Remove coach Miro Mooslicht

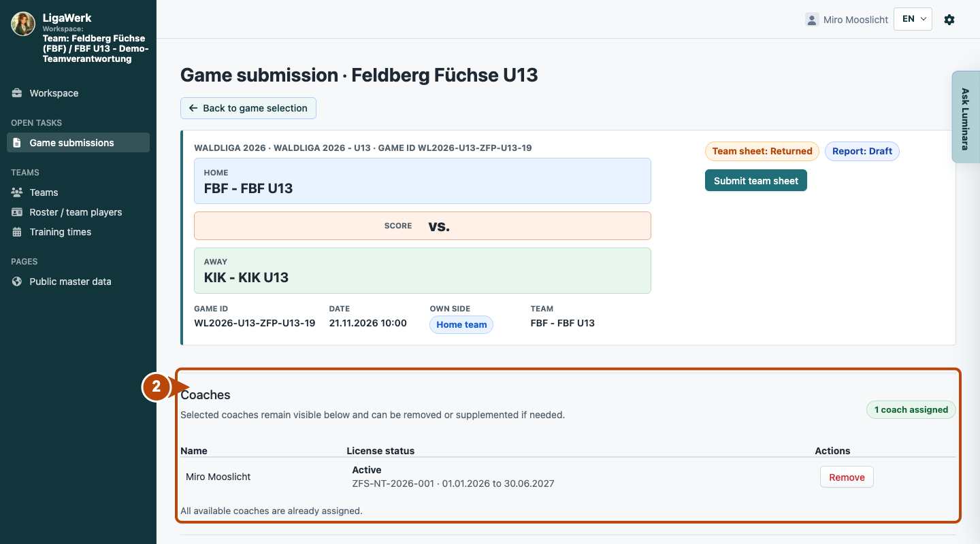847,477
